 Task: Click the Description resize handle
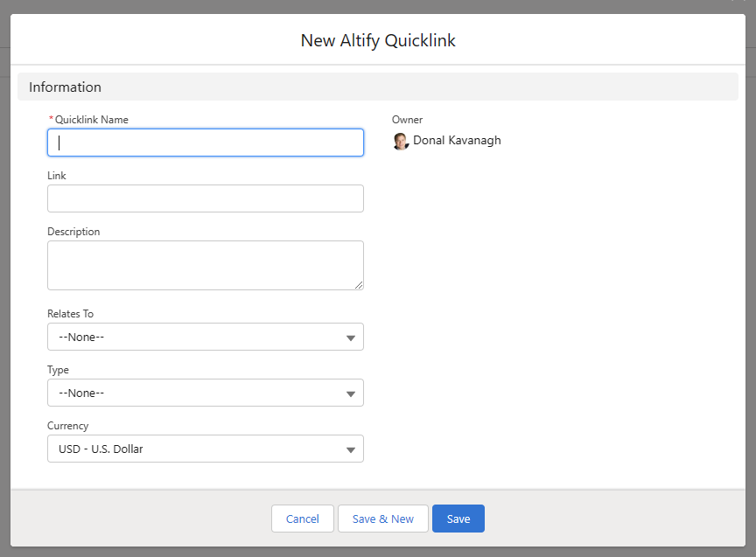click(x=359, y=285)
